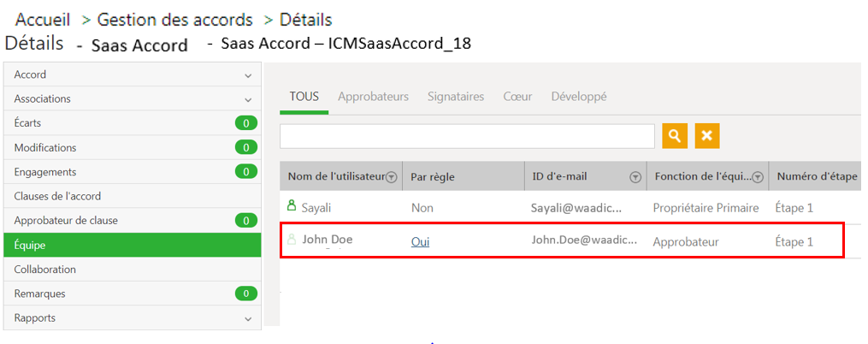Open the Oui link for John Doe
868x344 pixels.
tap(420, 242)
